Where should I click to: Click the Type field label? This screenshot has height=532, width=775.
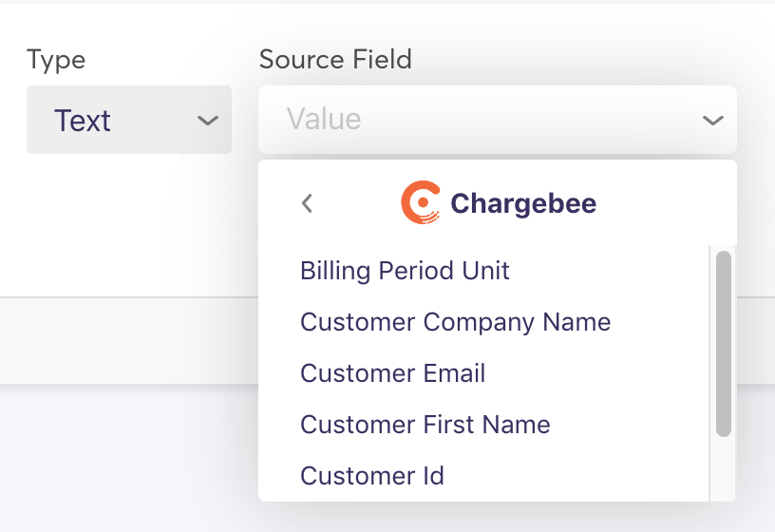(x=56, y=60)
